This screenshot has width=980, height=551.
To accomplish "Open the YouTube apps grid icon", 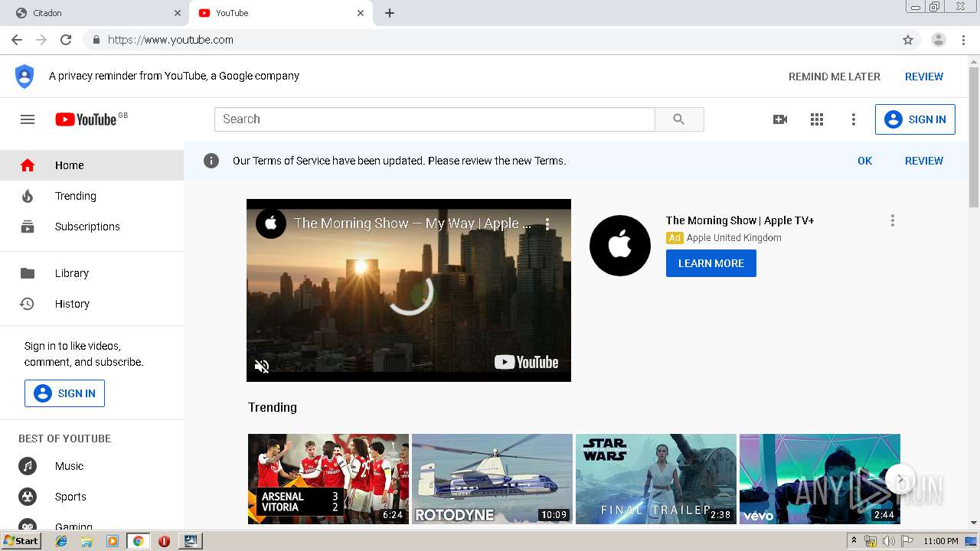I will pos(817,119).
